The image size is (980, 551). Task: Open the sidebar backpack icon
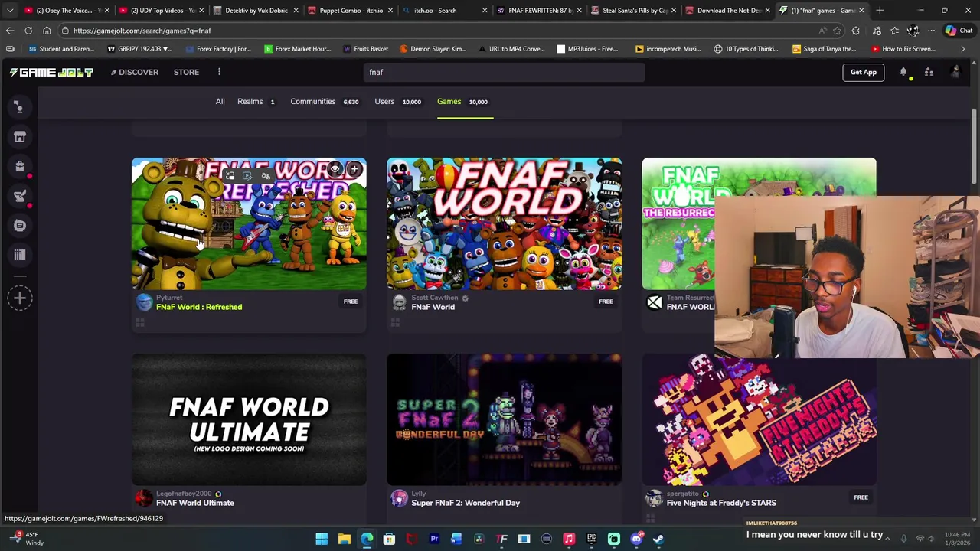pyautogui.click(x=20, y=166)
